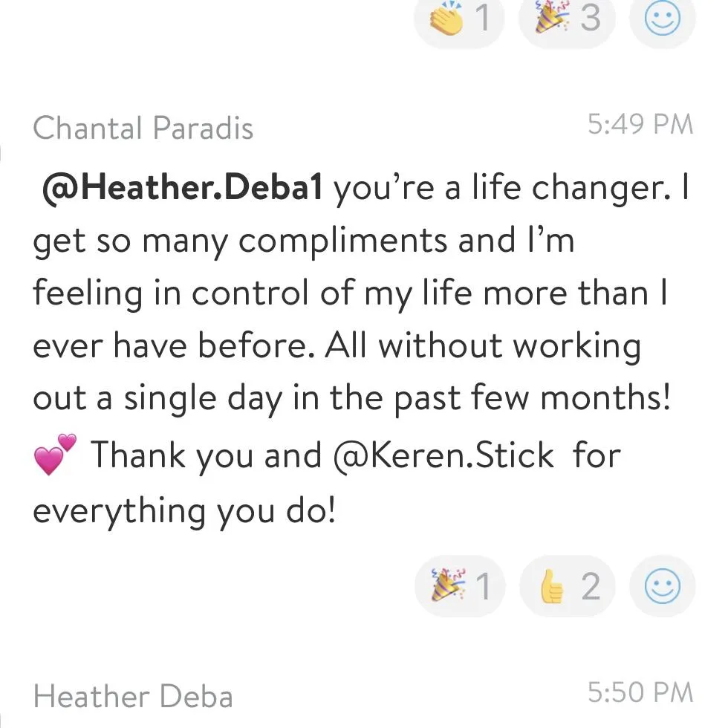Click the two pink hearts emoji
The width and height of the screenshot is (728, 728).
(56, 455)
